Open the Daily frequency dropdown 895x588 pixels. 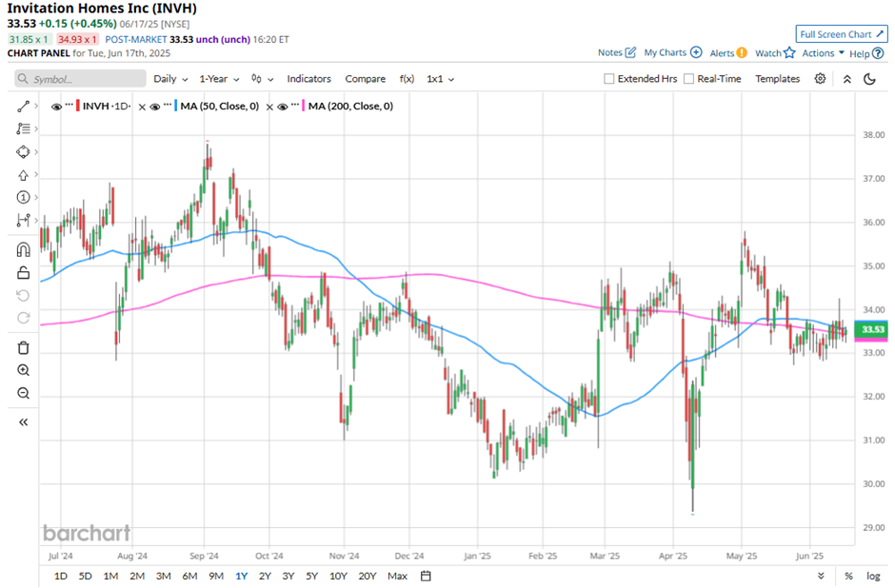click(170, 79)
